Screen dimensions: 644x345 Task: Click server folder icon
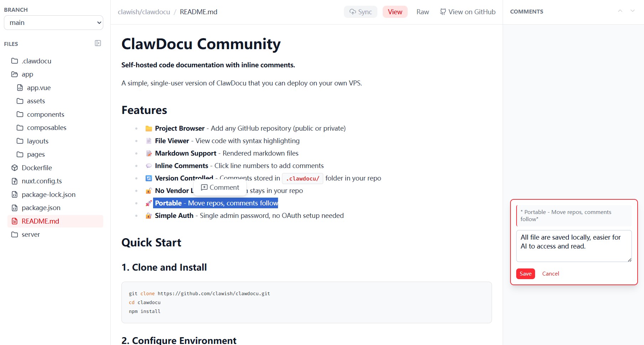pyautogui.click(x=15, y=235)
